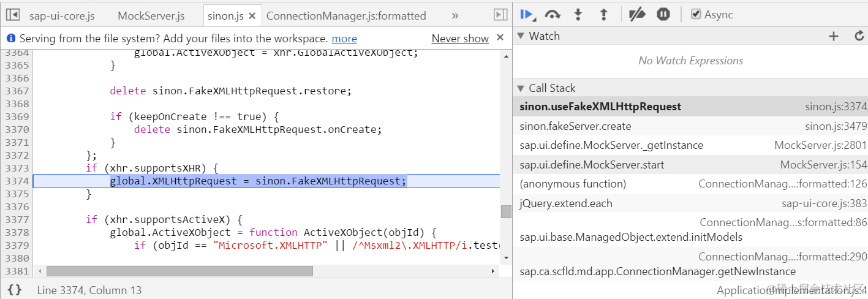The image size is (868, 299).
Task: Pretty print with the curly braces icon
Action: click(15, 290)
